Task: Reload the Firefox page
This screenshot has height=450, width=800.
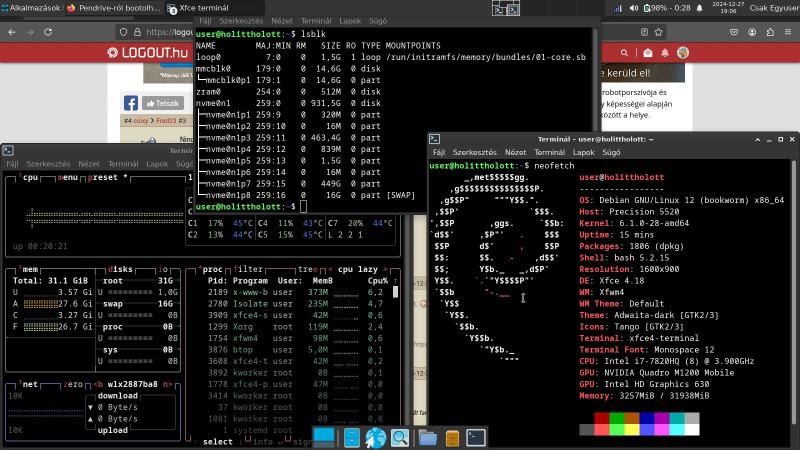Action: (48, 32)
